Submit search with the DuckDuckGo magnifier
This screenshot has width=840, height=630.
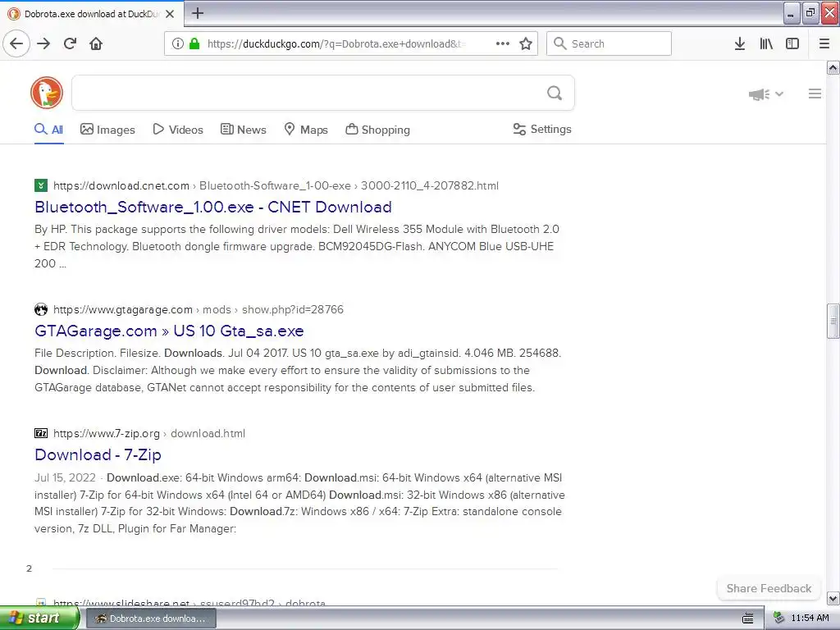(555, 94)
